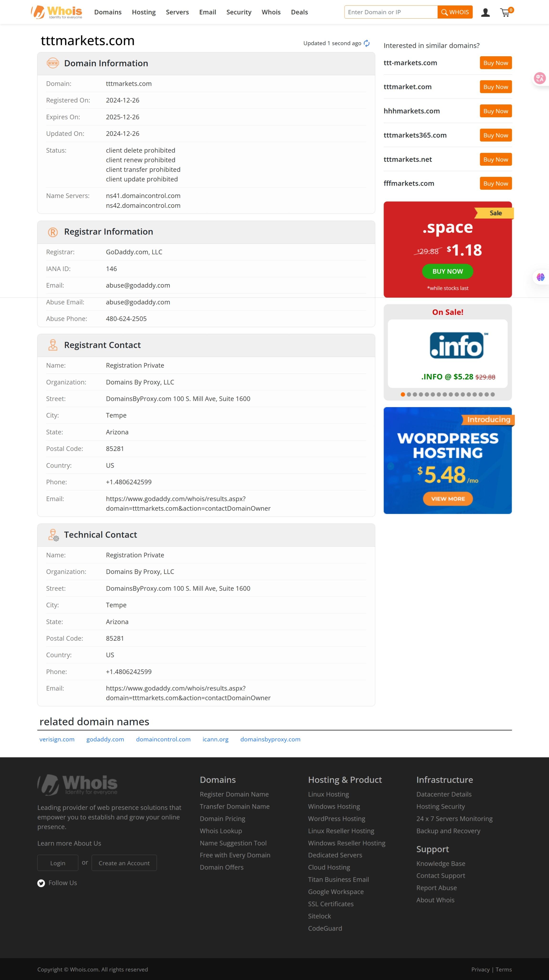The image size is (549, 980).
Task: Open the Domains menu
Action: [x=108, y=12]
